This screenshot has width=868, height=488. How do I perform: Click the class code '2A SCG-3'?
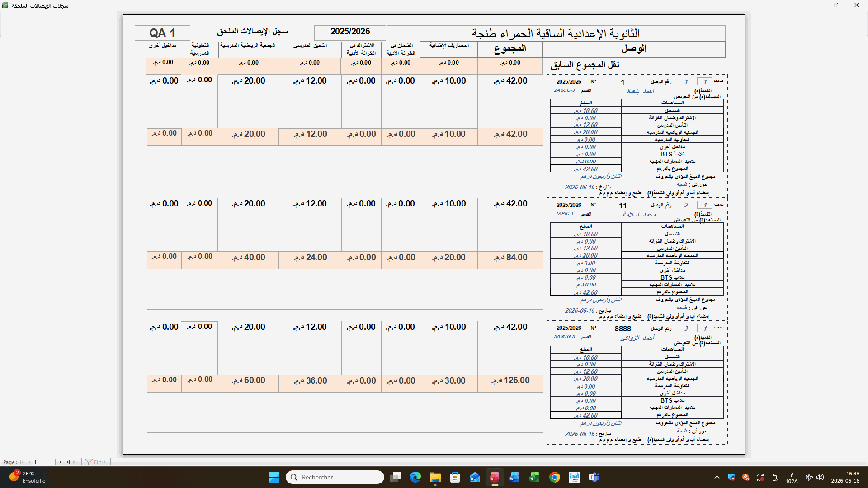(565, 90)
